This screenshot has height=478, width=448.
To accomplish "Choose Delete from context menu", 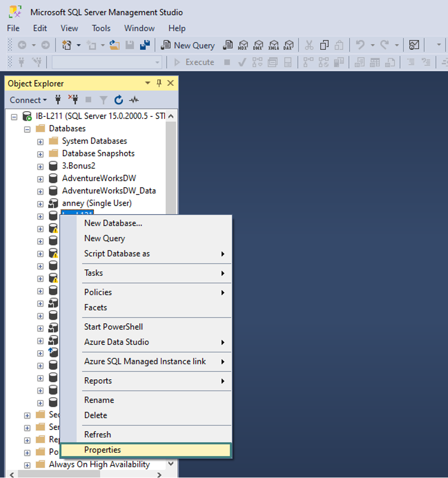I will point(146,415).
